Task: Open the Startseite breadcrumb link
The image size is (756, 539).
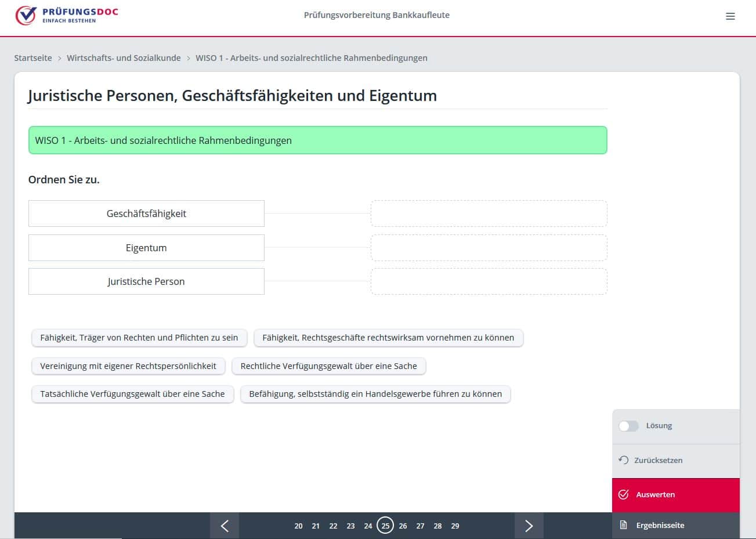Action: click(x=33, y=58)
